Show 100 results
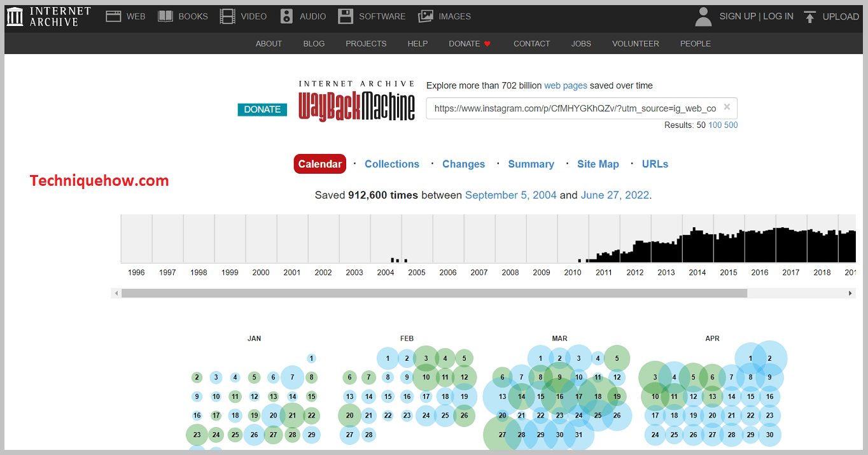 click(x=715, y=125)
